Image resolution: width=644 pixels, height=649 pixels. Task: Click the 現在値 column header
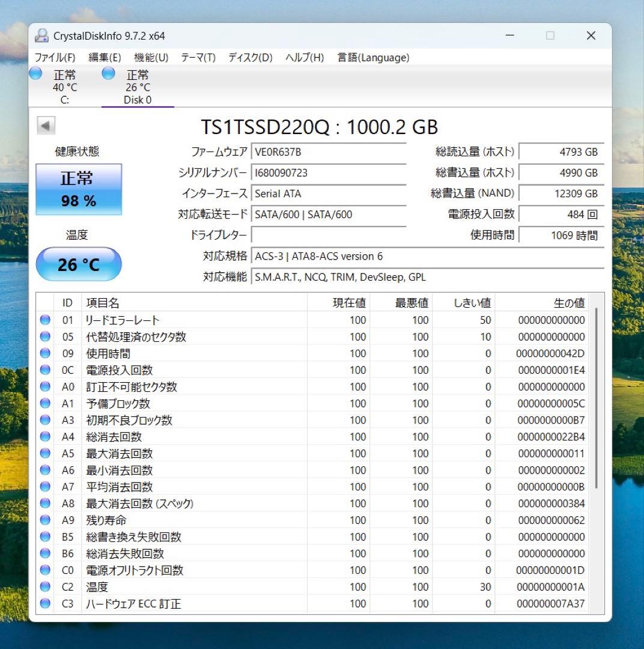tap(339, 302)
